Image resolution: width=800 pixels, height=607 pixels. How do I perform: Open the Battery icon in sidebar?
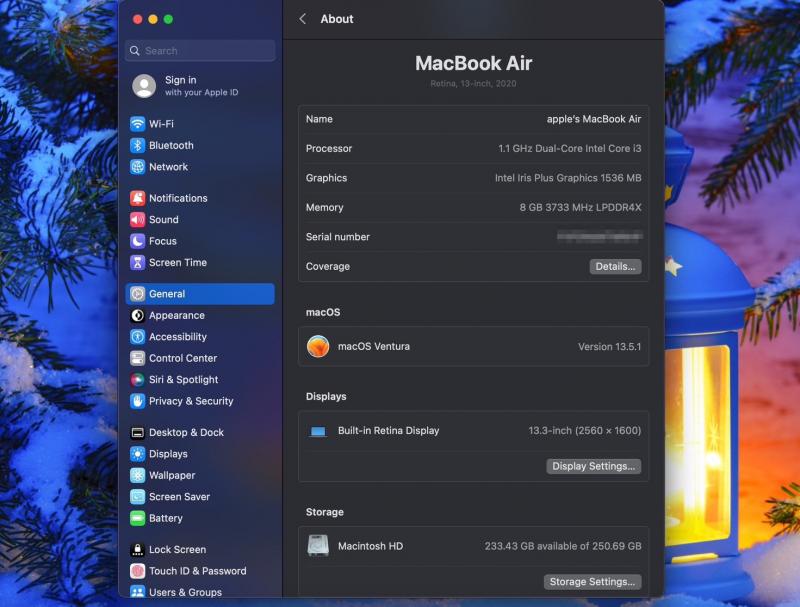point(137,518)
